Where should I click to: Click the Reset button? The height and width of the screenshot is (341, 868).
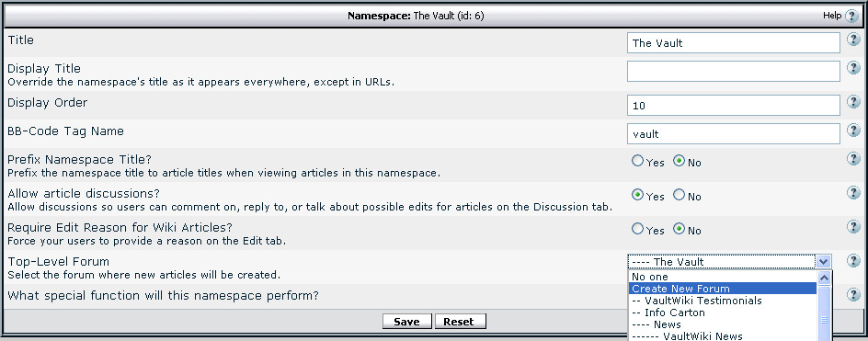460,322
